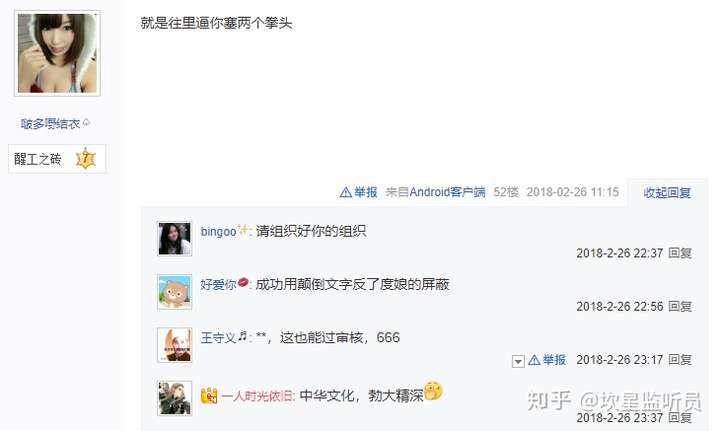This screenshot has height=431, width=720.
Task: Collapse replies with 收起回复
Action: (667, 193)
